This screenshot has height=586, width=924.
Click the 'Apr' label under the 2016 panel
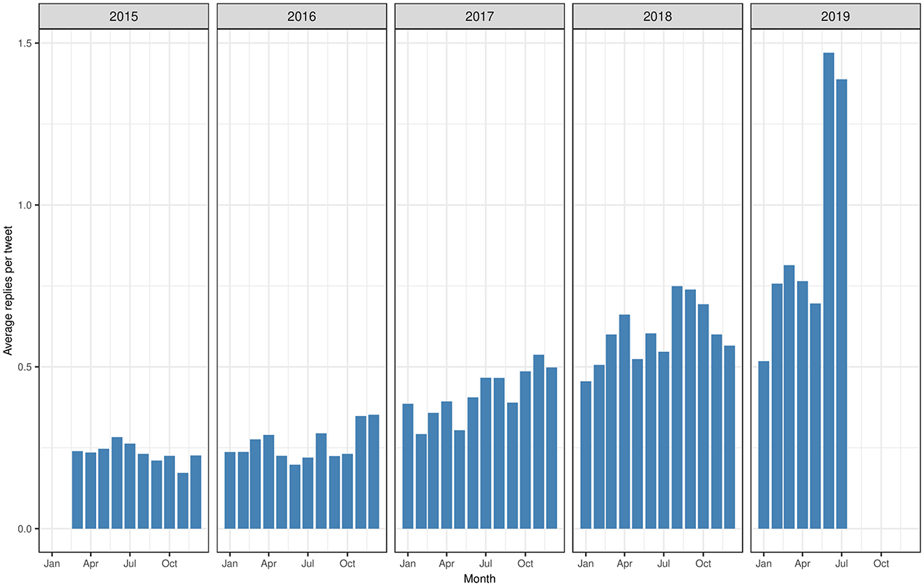(268, 563)
